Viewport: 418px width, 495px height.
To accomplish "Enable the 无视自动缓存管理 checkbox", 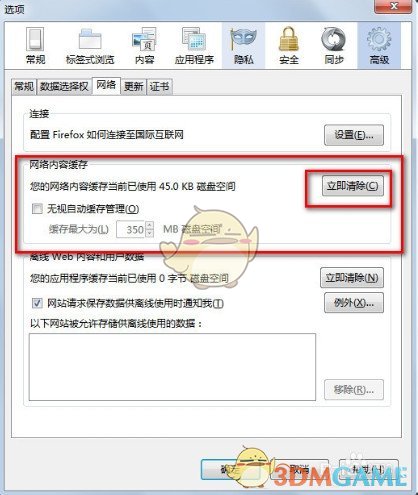I will point(37,209).
